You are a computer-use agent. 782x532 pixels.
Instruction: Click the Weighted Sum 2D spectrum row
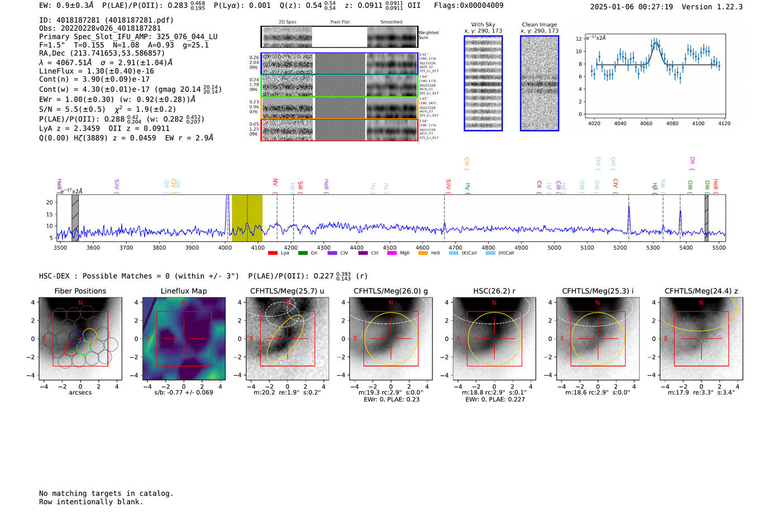pyautogui.click(x=340, y=37)
